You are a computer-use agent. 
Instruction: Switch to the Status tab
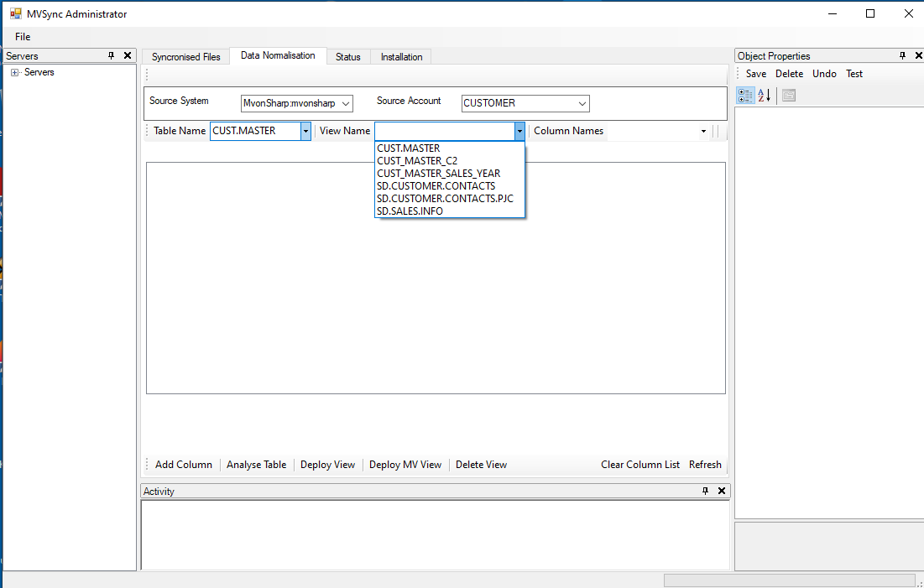(348, 56)
